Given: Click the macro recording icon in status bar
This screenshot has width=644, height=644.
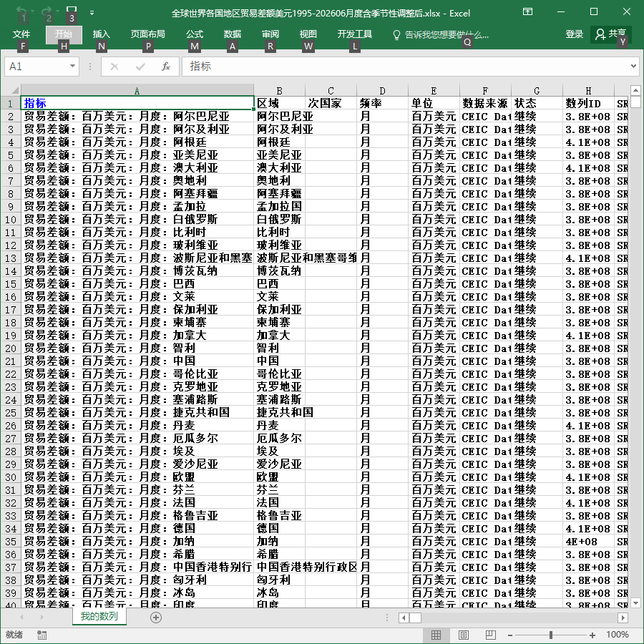Looking at the screenshot, I should click(x=42, y=635).
